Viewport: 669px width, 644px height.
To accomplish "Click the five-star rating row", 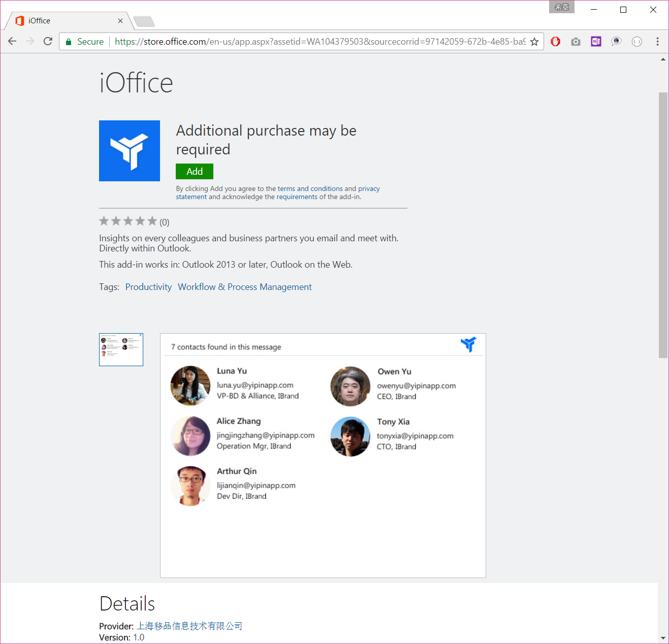I will (128, 221).
